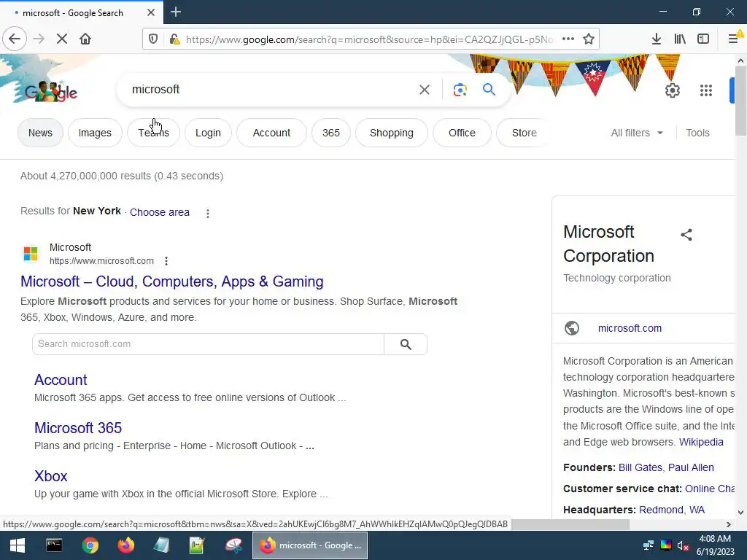Search by image with Google Lens icon
Screen dimensions: 747x560
click(460, 90)
